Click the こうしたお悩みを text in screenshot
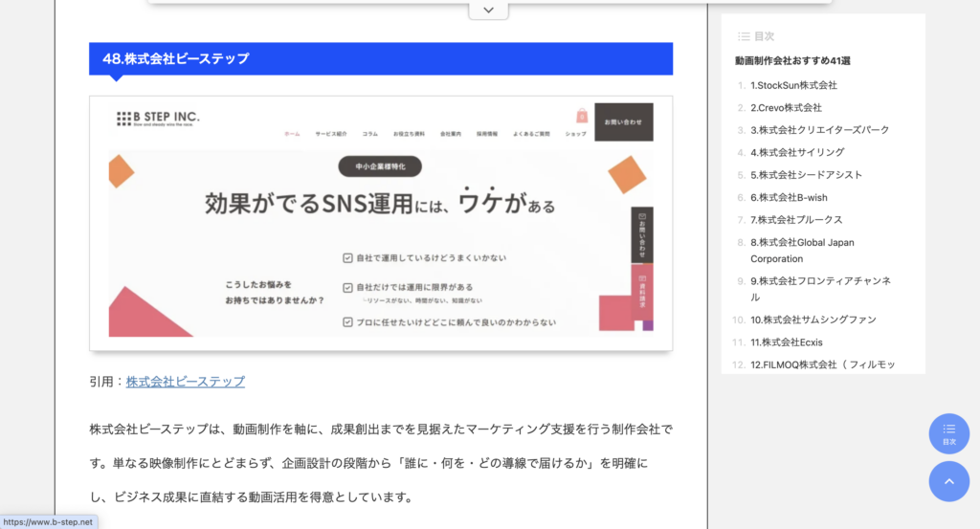The width and height of the screenshot is (980, 529). coord(258,284)
